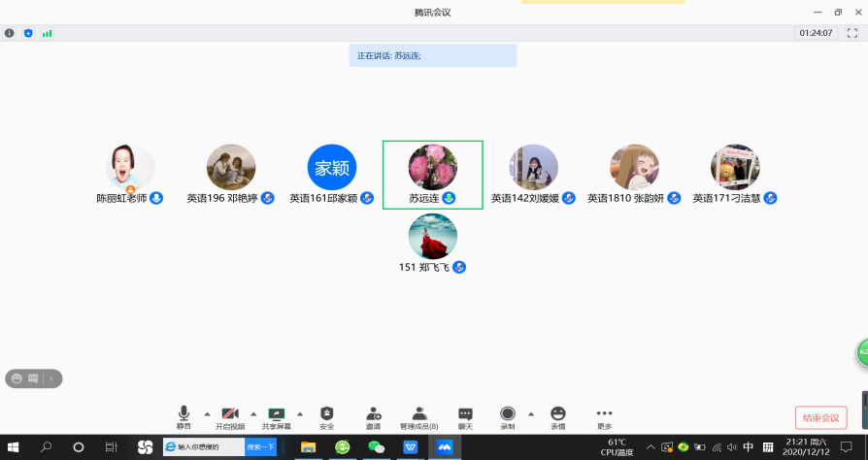Viewport: 868px width, 460px height.
Task: Open the share screen option
Action: tap(276, 415)
